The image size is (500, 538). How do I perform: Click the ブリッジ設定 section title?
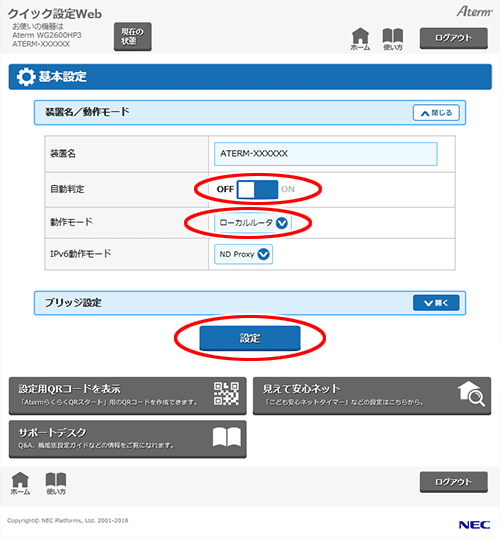point(73,303)
